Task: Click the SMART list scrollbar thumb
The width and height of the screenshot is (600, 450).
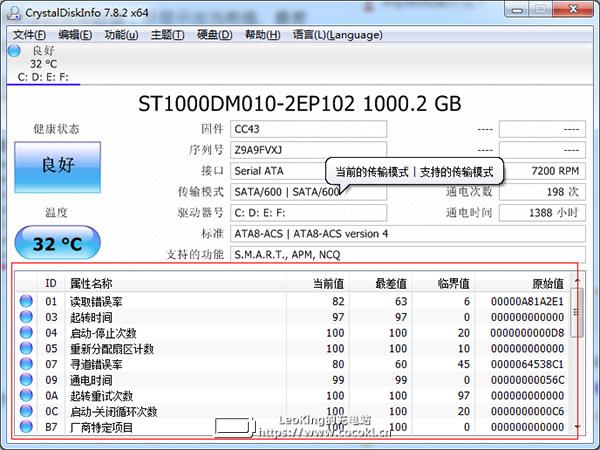Action: point(577,313)
